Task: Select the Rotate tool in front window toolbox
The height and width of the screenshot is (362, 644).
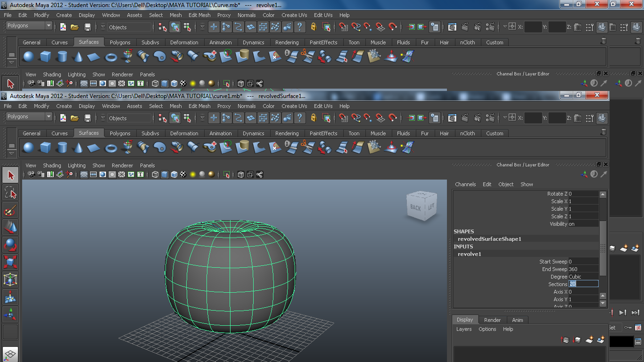Action: point(10,245)
